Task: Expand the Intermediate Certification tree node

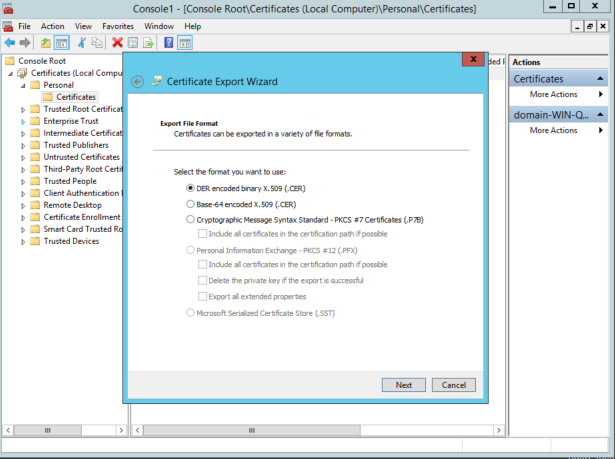Action: tap(23, 134)
